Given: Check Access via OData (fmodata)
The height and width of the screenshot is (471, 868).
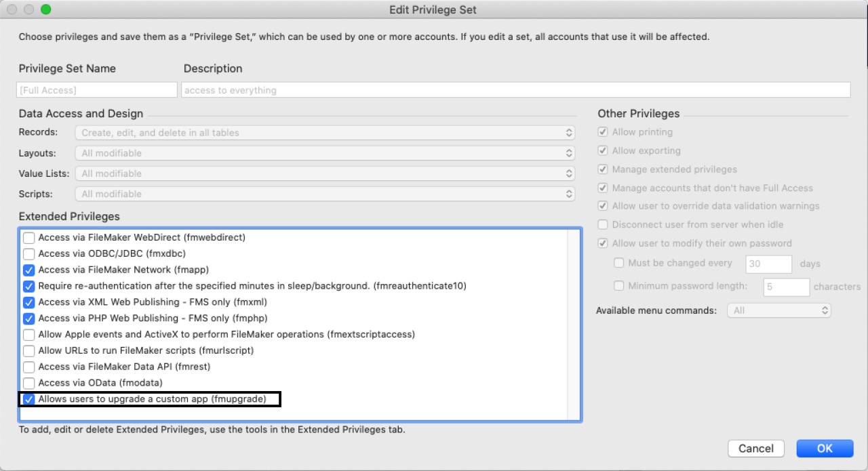Looking at the screenshot, I should [x=29, y=384].
